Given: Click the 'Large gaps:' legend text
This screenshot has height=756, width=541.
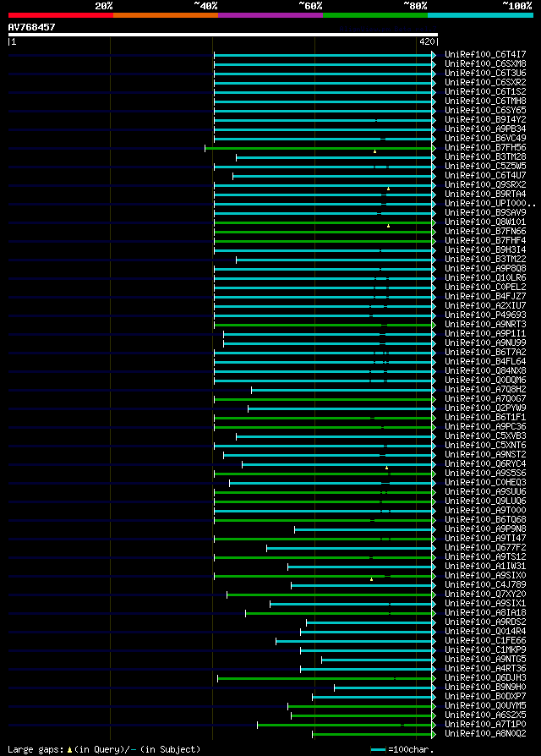Looking at the screenshot, I should coord(36,749).
